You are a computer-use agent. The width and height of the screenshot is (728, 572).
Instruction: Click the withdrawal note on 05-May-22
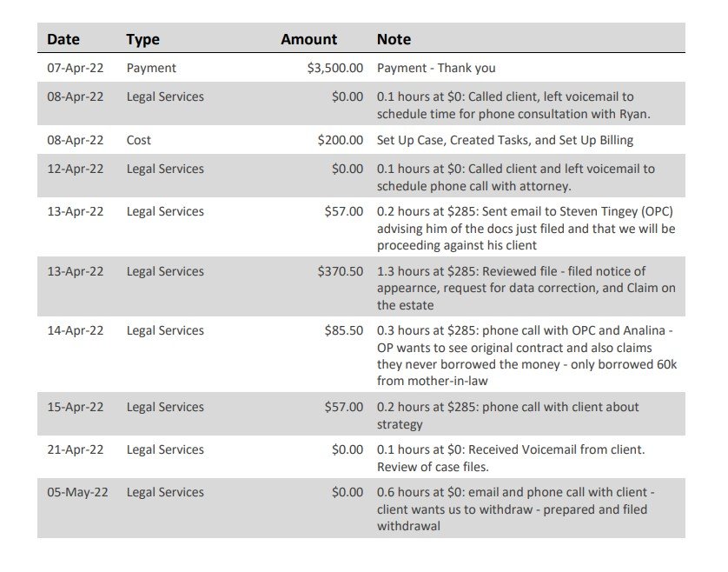[x=516, y=509]
